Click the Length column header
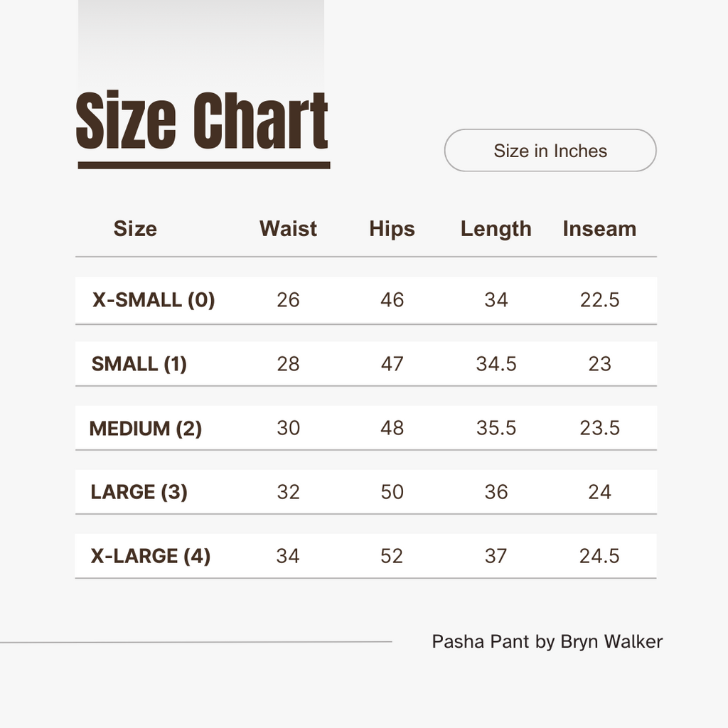Image resolution: width=728 pixels, height=728 pixels. (496, 229)
